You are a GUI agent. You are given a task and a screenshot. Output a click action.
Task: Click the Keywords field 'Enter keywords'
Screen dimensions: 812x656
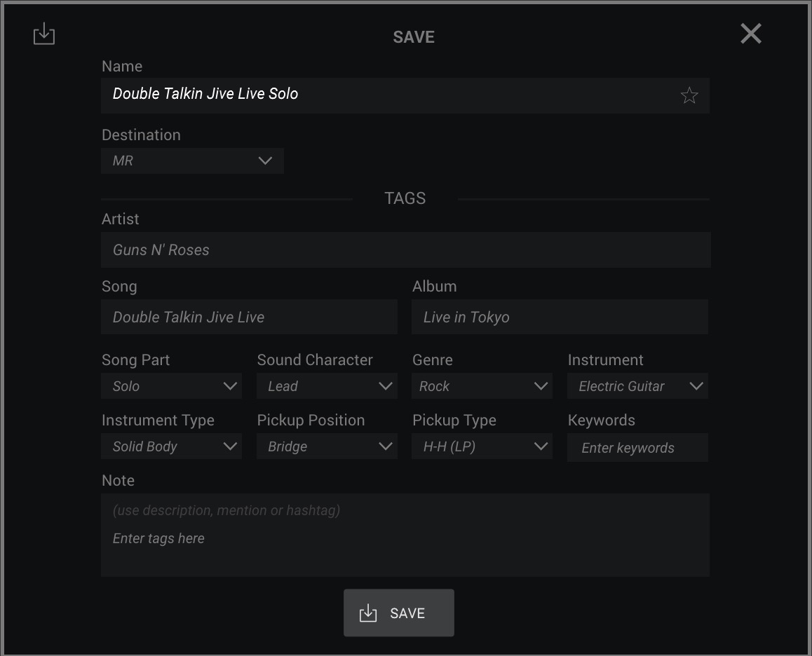637,448
